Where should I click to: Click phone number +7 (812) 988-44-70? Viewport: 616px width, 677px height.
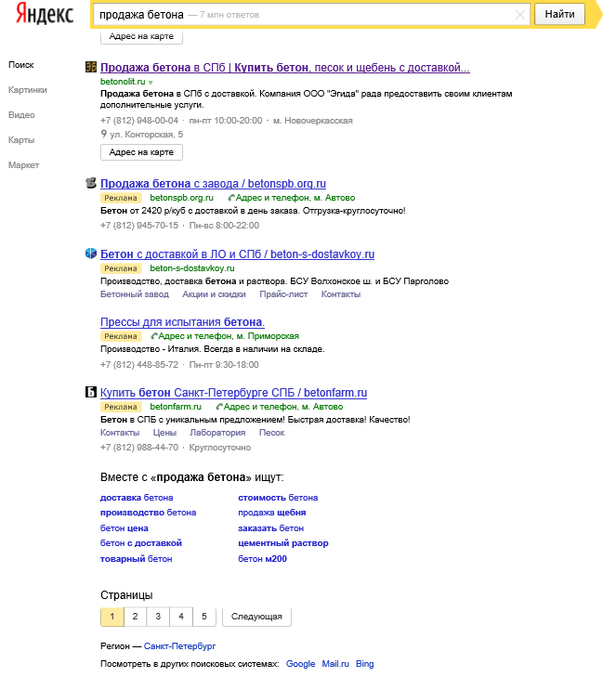(x=139, y=448)
